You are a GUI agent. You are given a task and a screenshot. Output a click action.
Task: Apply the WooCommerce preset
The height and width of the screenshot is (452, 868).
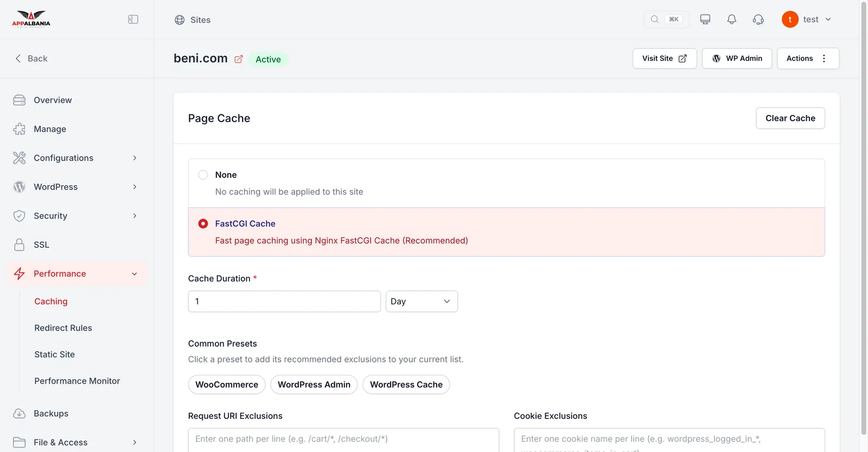tap(227, 385)
